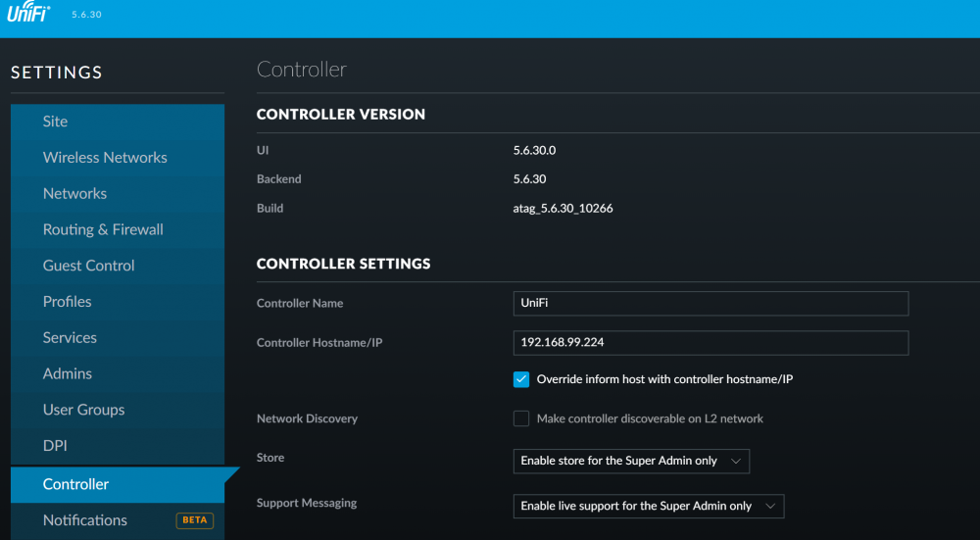Select the Controller sidebar item
The width and height of the screenshot is (980, 540).
118,484
